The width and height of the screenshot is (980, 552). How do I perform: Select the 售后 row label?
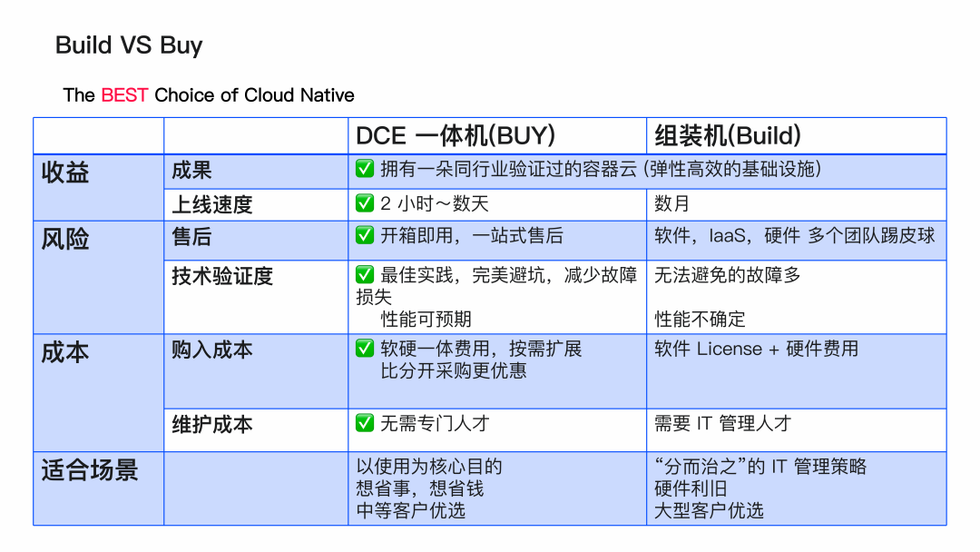tap(191, 237)
